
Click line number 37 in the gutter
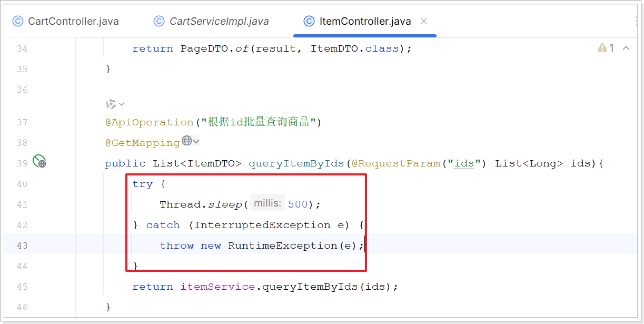(x=22, y=122)
